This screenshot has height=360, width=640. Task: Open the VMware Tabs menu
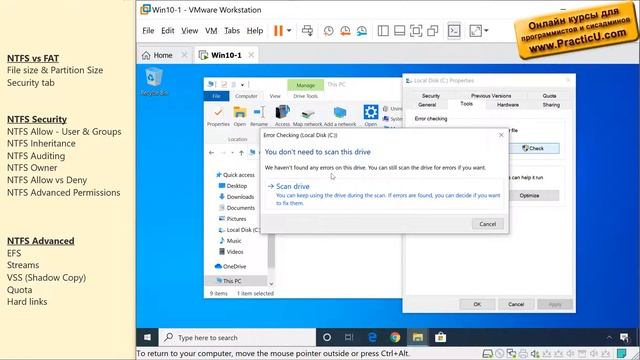[x=232, y=31]
